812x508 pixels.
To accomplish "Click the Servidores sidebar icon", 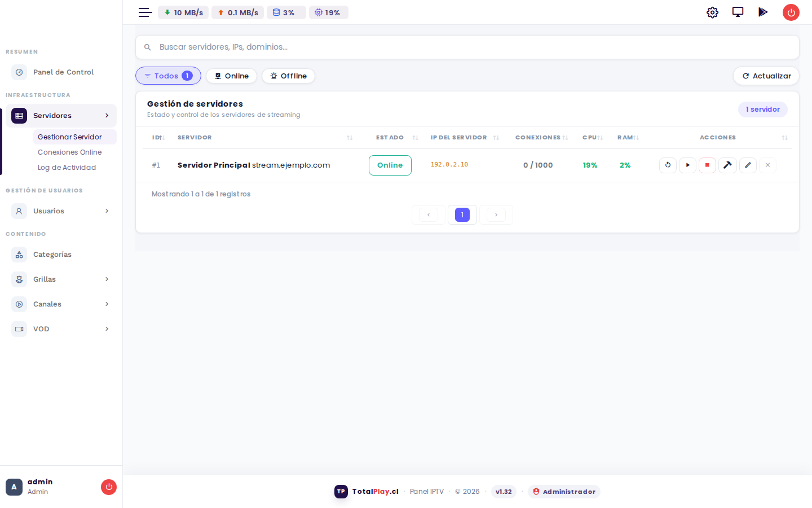I will 19,116.
